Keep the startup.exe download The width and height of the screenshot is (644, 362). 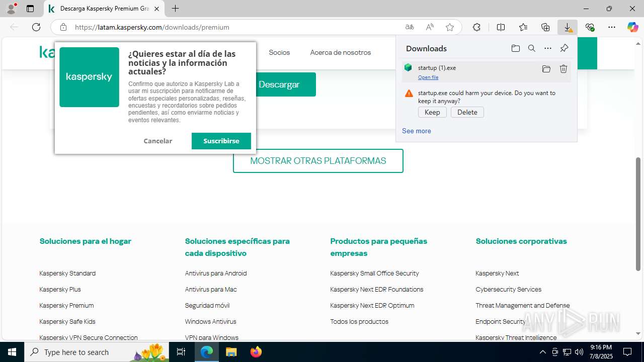tap(432, 112)
